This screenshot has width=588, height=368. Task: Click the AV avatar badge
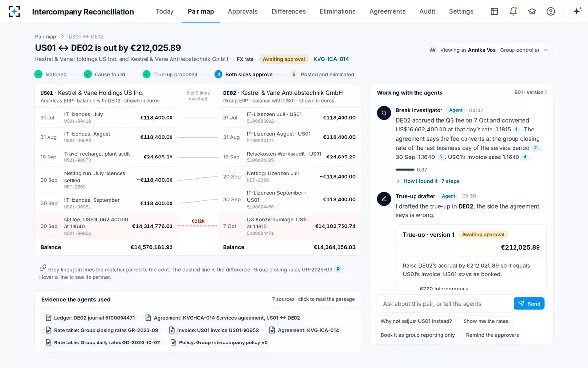[433, 50]
